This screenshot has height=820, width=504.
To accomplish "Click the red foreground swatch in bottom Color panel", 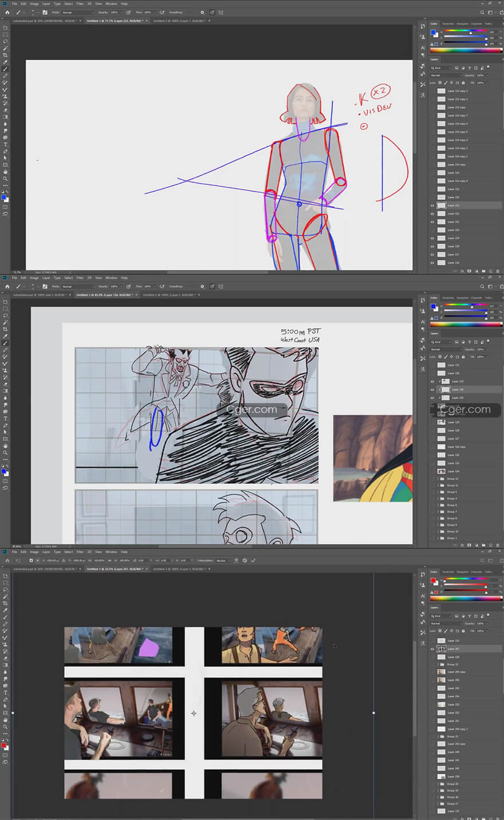I will (434, 580).
